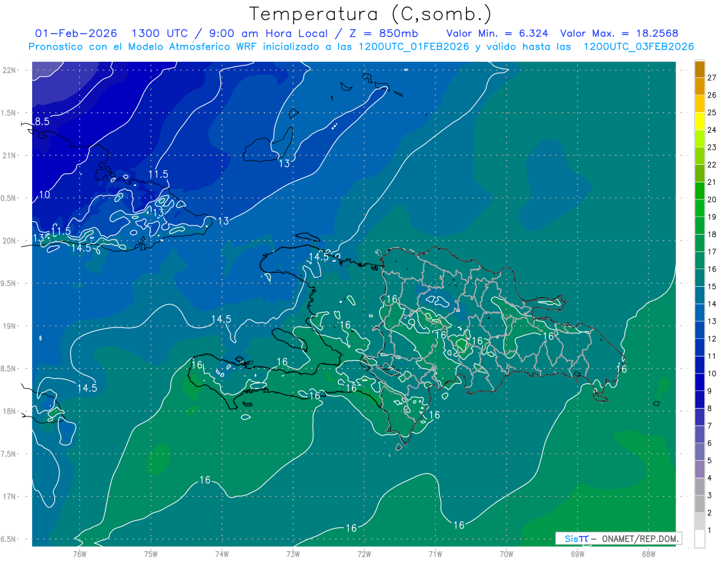Click the "01-Feb-2026" date text

tap(76, 33)
